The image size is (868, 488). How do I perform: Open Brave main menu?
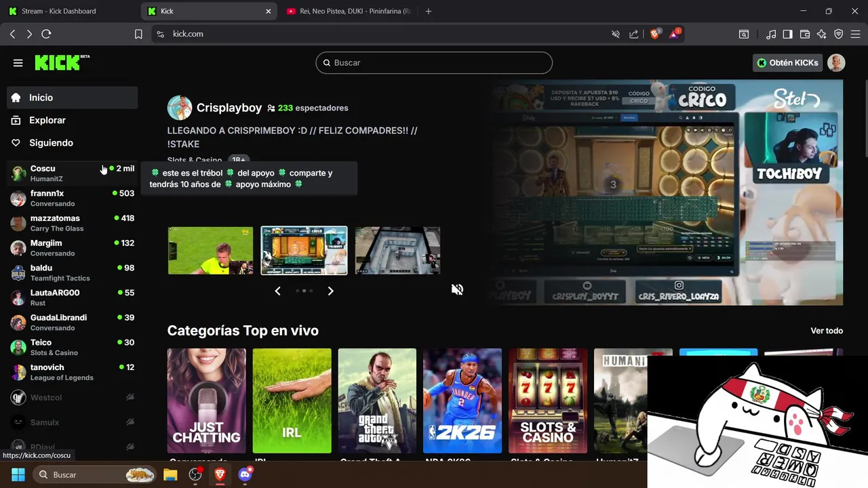pos(856,34)
